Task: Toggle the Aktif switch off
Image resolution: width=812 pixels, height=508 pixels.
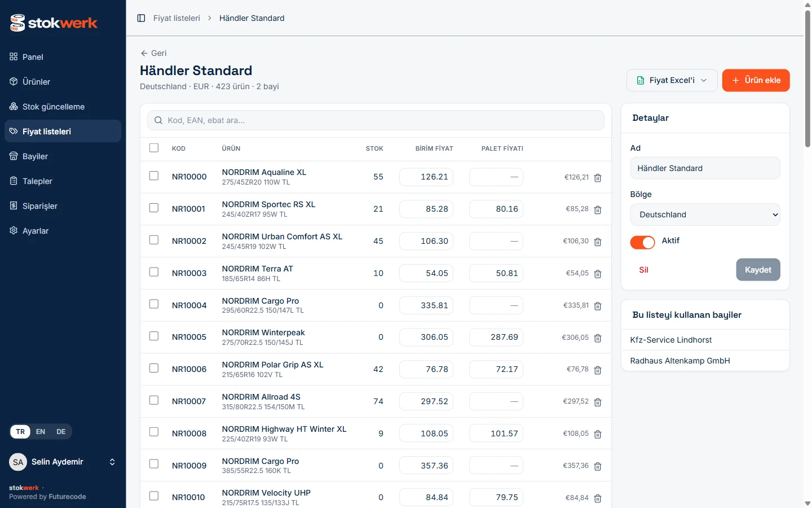Action: (642, 242)
